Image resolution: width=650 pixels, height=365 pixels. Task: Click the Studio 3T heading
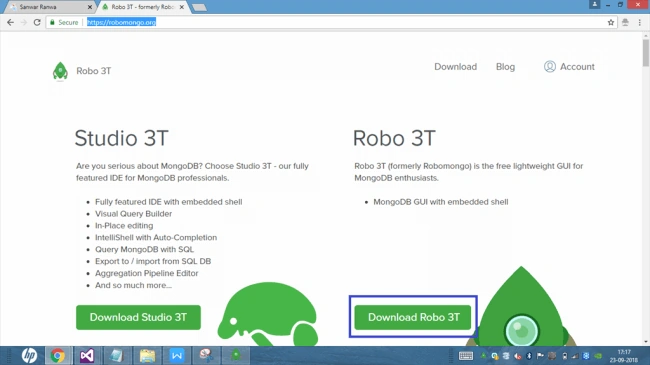pos(121,138)
